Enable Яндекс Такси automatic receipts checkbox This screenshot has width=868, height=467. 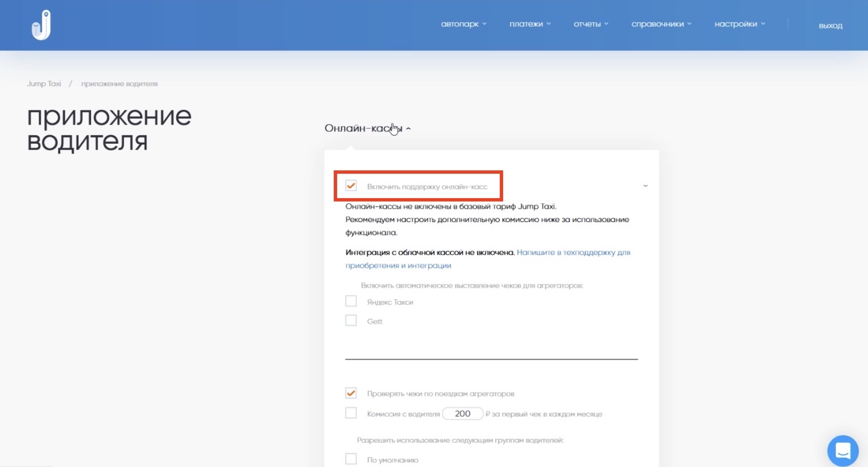351,301
